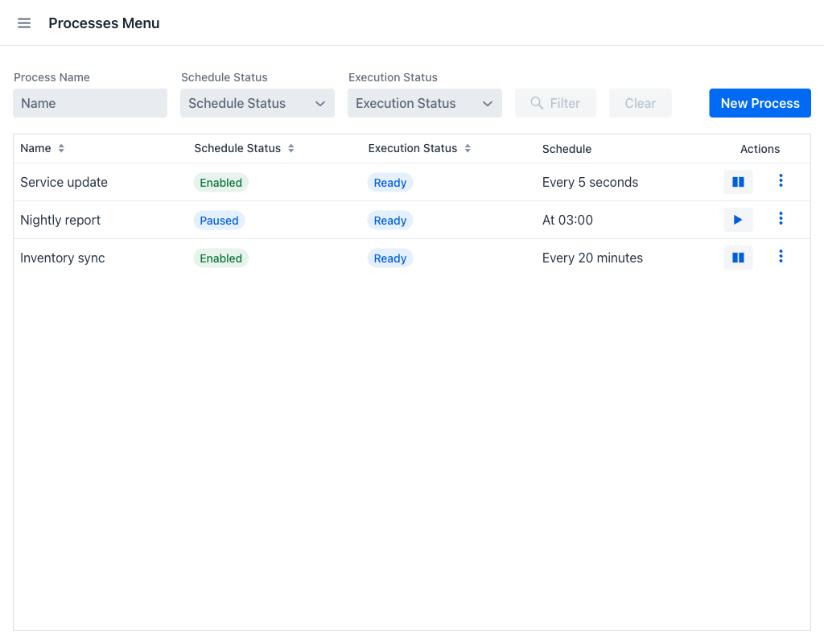The height and width of the screenshot is (644, 824).
Task: Click Enabled badge in Service update row
Action: click(x=220, y=183)
